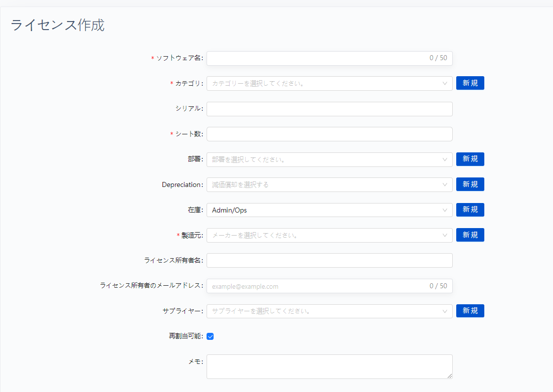Focus the シリアル input field
This screenshot has height=392, width=553.
[329, 109]
